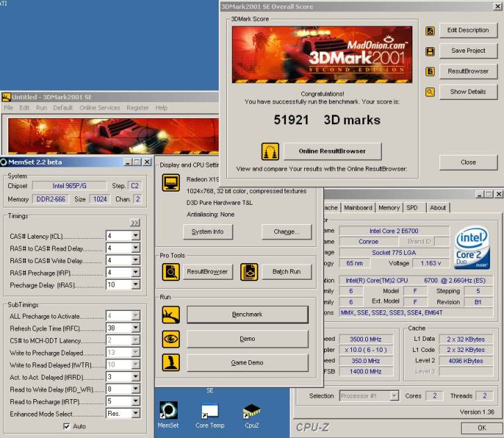Click the Pro Tools ResultBrowser button

pyautogui.click(x=208, y=272)
